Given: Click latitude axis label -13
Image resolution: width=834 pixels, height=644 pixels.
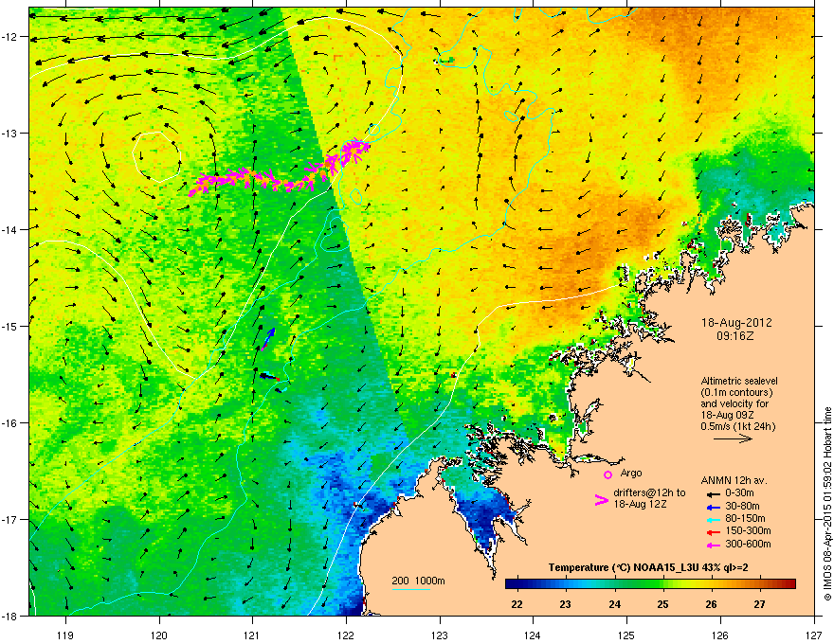Looking at the screenshot, I should point(10,133).
